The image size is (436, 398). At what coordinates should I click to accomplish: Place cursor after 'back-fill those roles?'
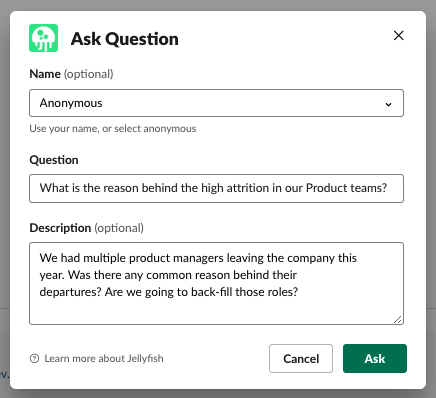click(299, 292)
